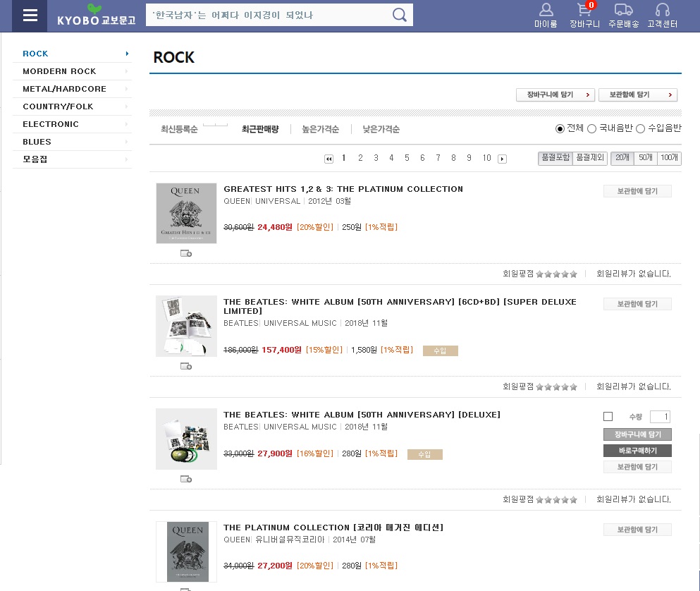The width and height of the screenshot is (700, 591).
Task: Select the 국내음반 radio button
Action: pyautogui.click(x=591, y=128)
